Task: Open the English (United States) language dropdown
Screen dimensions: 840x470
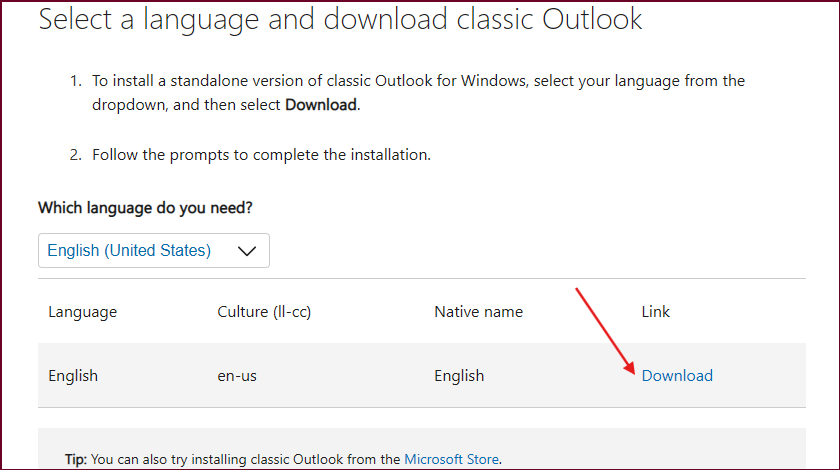Action: [x=154, y=250]
